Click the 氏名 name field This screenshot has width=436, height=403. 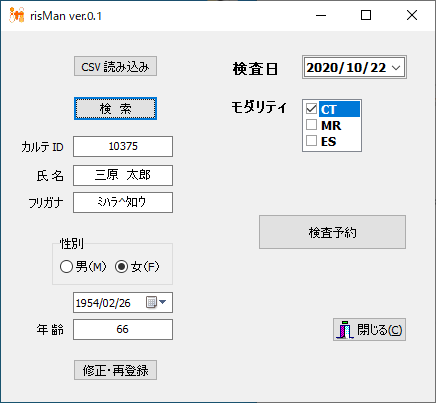click(123, 175)
